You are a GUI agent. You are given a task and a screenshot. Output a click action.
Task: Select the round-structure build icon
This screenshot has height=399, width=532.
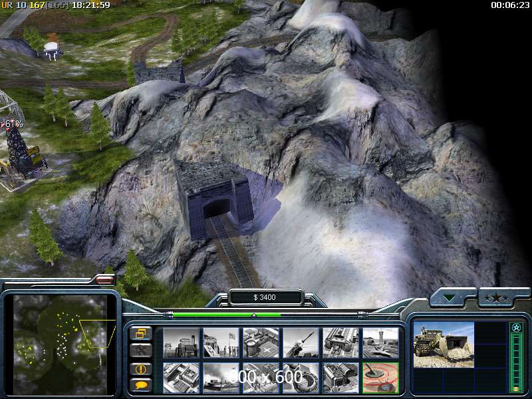point(301,378)
